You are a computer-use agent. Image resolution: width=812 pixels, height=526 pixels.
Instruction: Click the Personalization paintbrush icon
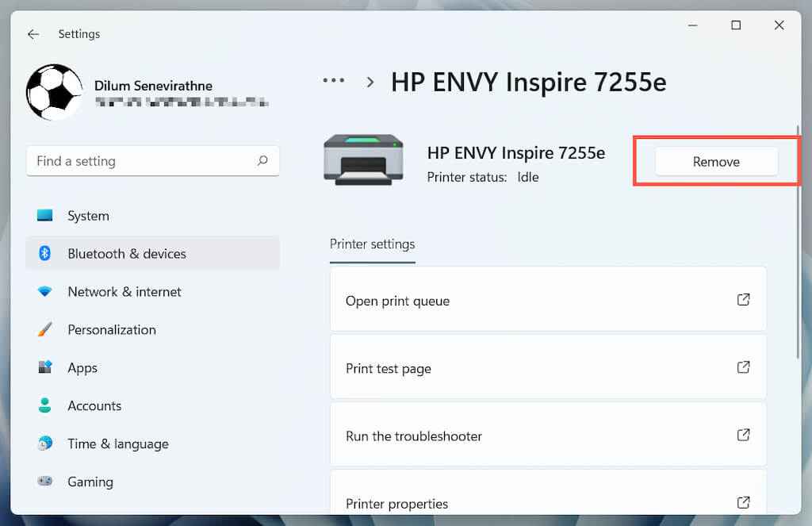tap(45, 329)
